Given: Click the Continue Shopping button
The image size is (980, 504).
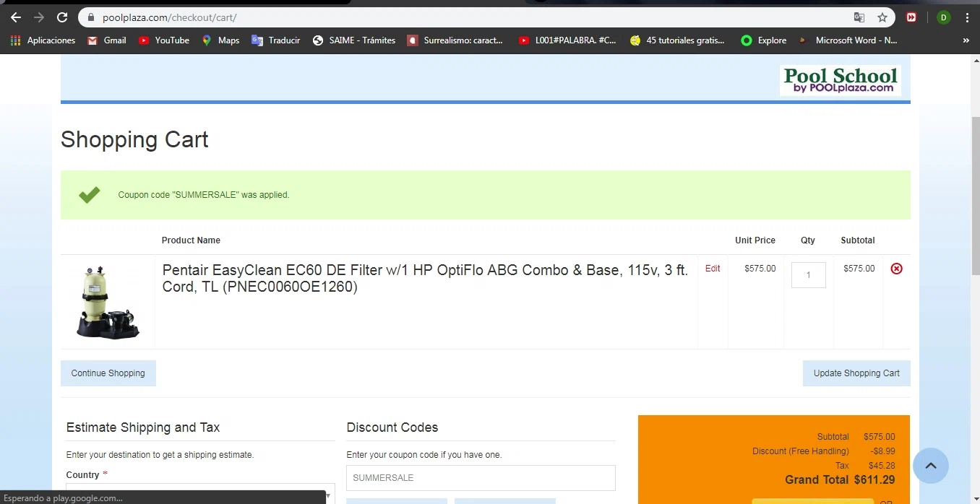Looking at the screenshot, I should 108,373.
